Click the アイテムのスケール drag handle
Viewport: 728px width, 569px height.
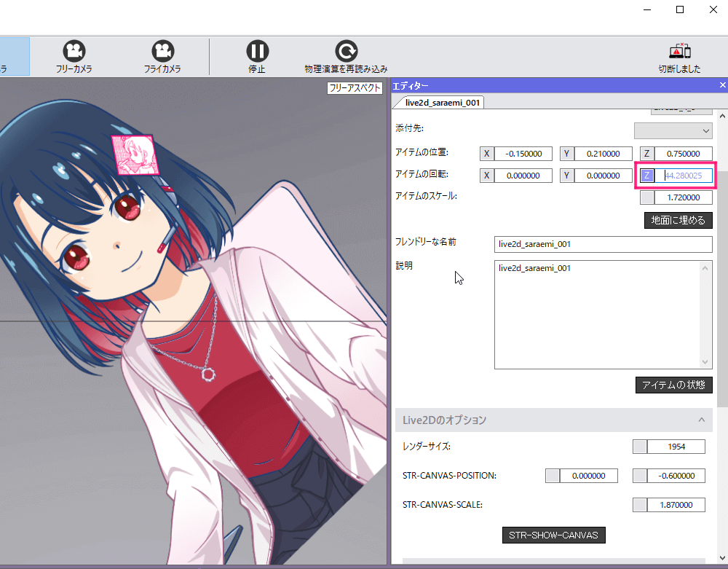(646, 197)
